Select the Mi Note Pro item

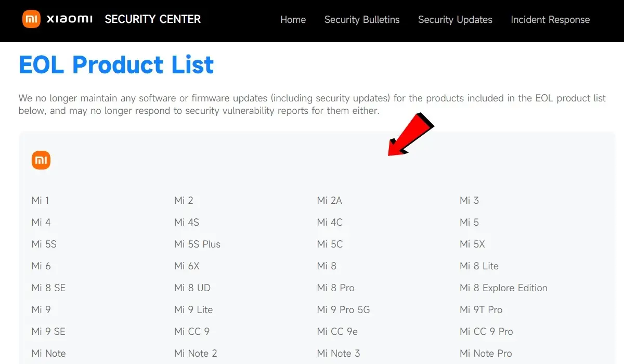(x=486, y=353)
